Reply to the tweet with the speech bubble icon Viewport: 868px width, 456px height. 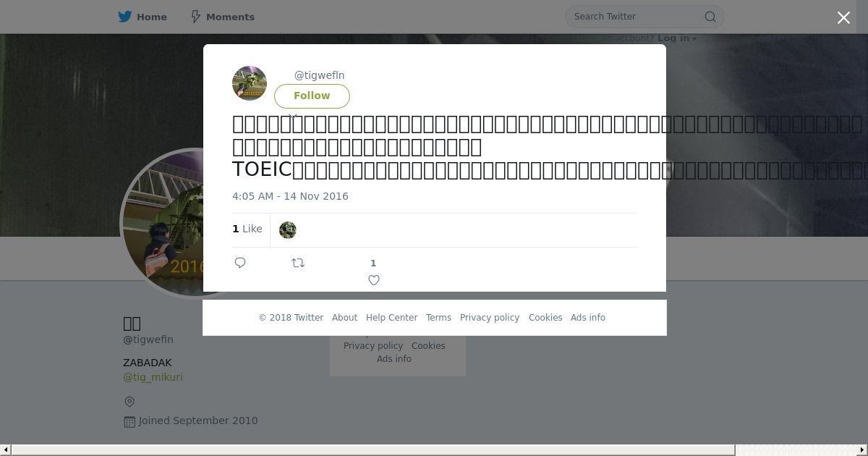tap(240, 263)
